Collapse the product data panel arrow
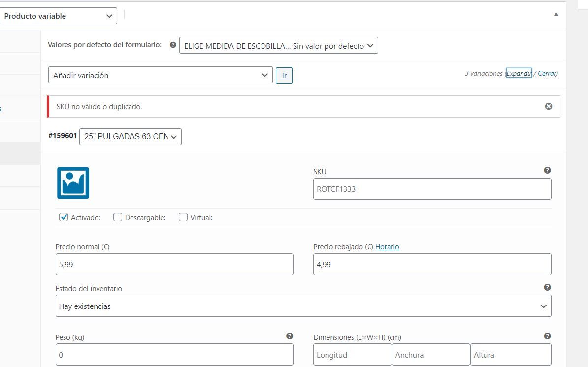Screen dimensions: 588x367 point(556,14)
